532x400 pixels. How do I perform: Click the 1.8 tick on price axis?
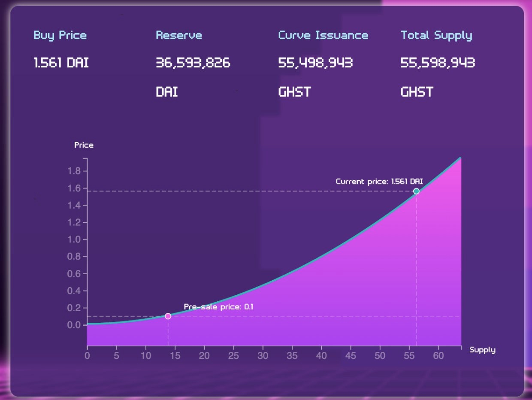click(x=74, y=171)
